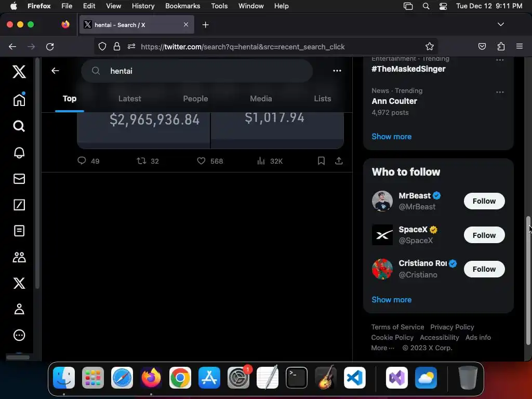Close the hentai - Search / X tab
Viewport: 532px width, 399px height.
(x=186, y=24)
